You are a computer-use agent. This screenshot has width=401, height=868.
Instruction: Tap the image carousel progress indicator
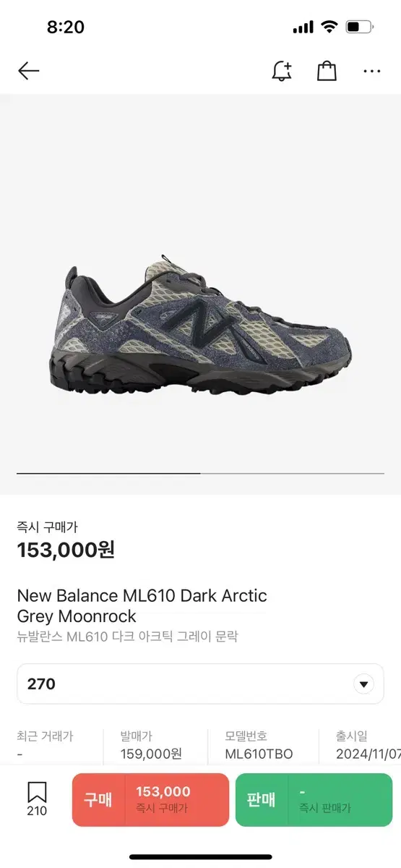tap(200, 473)
